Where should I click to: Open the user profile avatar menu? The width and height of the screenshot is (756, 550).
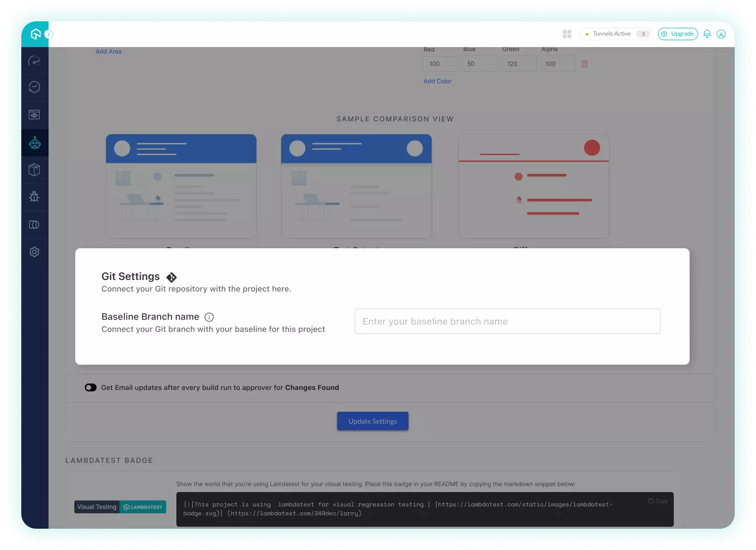(x=721, y=34)
